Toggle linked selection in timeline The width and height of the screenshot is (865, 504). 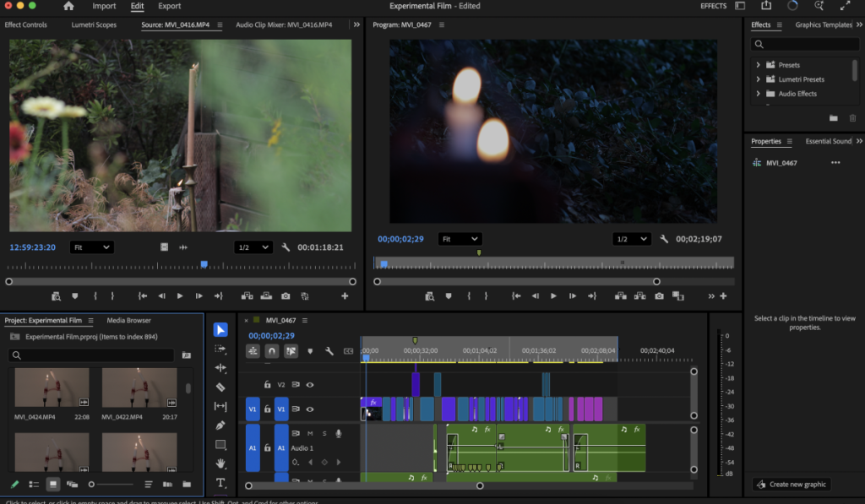point(291,350)
